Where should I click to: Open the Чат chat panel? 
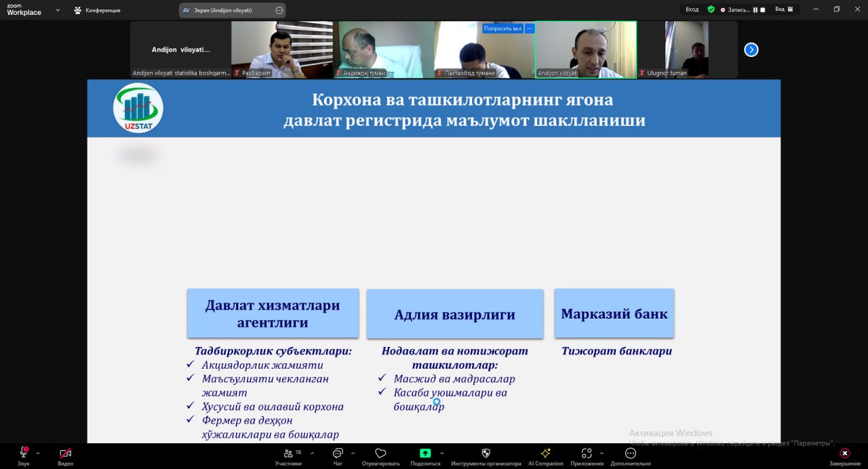pyautogui.click(x=338, y=456)
